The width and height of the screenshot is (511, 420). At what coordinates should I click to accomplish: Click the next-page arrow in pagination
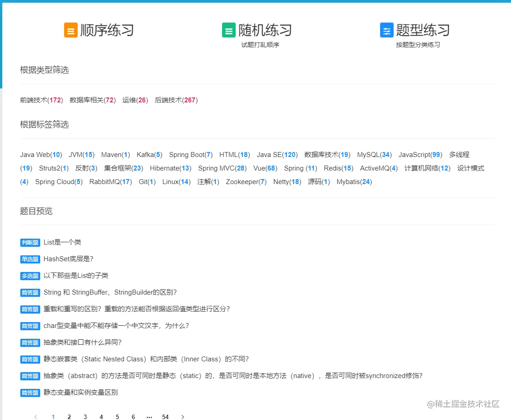pos(182,417)
